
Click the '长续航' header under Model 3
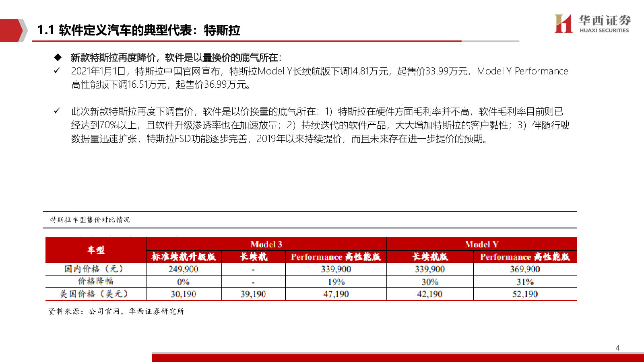[254, 257]
